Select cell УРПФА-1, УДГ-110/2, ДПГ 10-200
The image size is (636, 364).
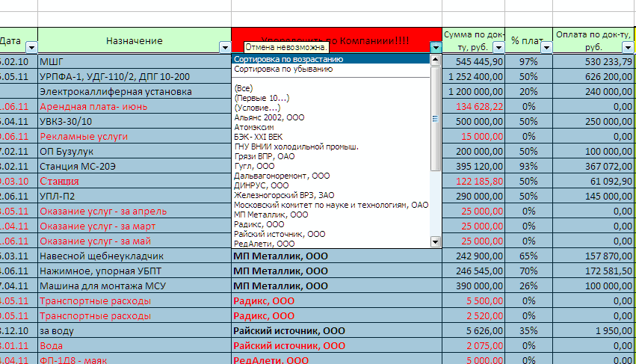click(x=135, y=77)
